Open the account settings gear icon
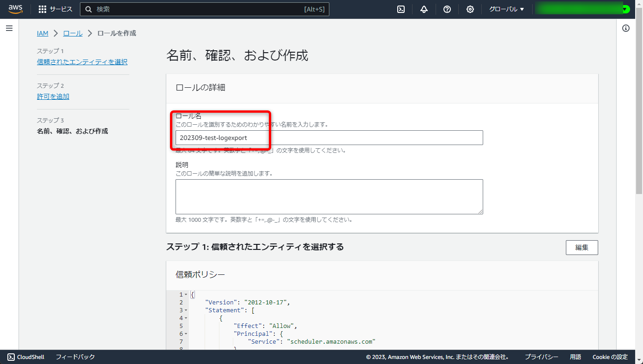Viewport: 643px width, 364px height. [470, 9]
